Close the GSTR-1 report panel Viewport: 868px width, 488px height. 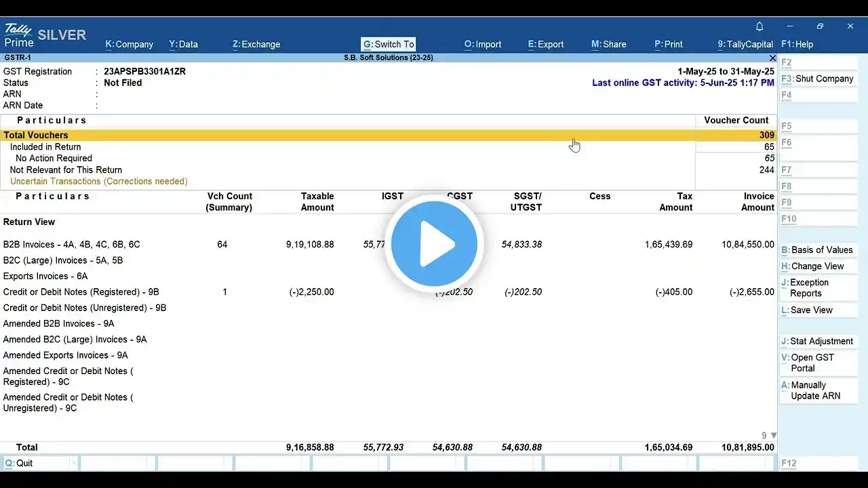[772, 58]
